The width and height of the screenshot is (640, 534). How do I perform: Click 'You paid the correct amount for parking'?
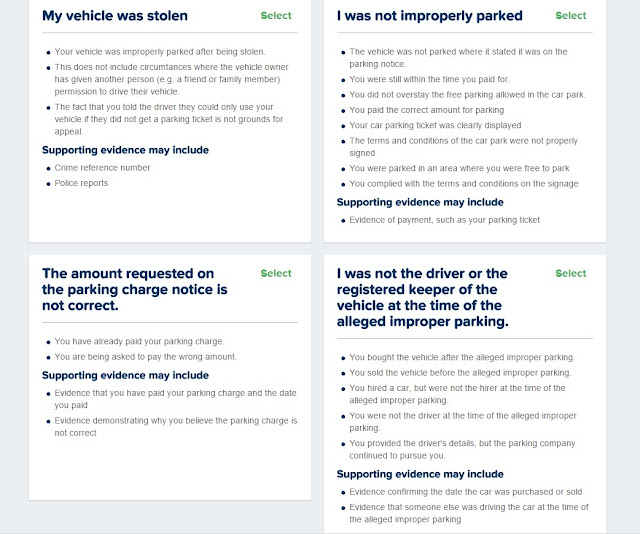427,110
